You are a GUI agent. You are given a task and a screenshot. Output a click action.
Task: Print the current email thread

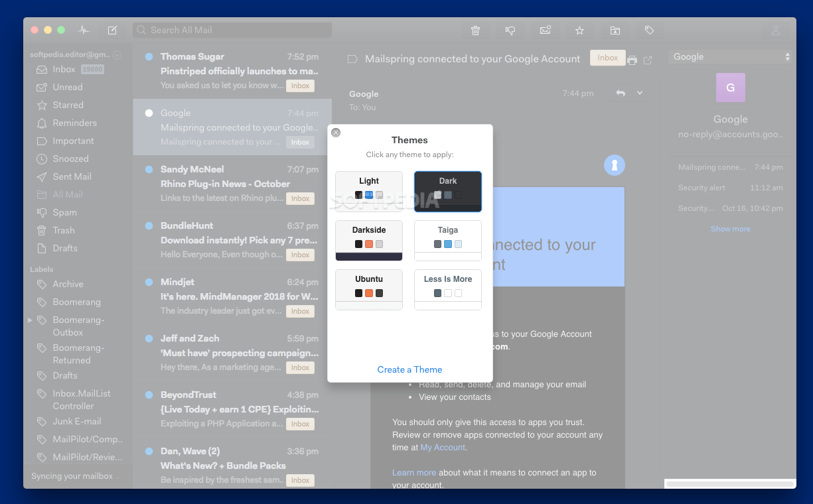pos(632,60)
